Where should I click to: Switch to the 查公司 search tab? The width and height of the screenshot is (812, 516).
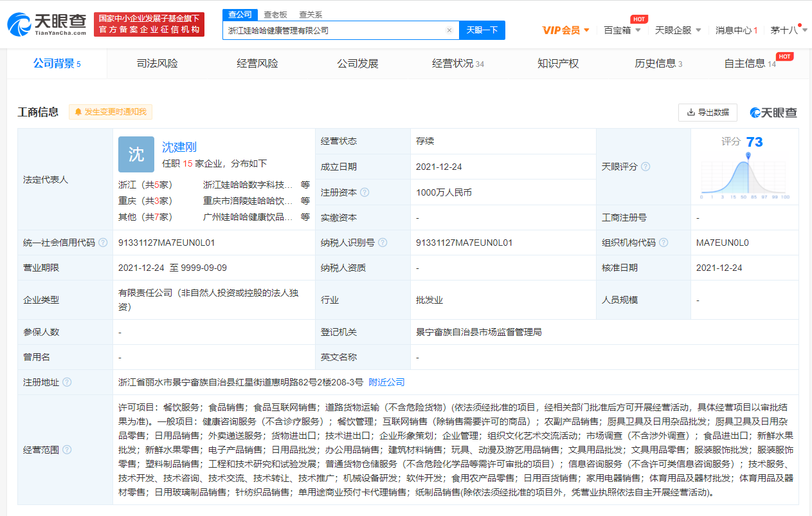click(x=240, y=15)
